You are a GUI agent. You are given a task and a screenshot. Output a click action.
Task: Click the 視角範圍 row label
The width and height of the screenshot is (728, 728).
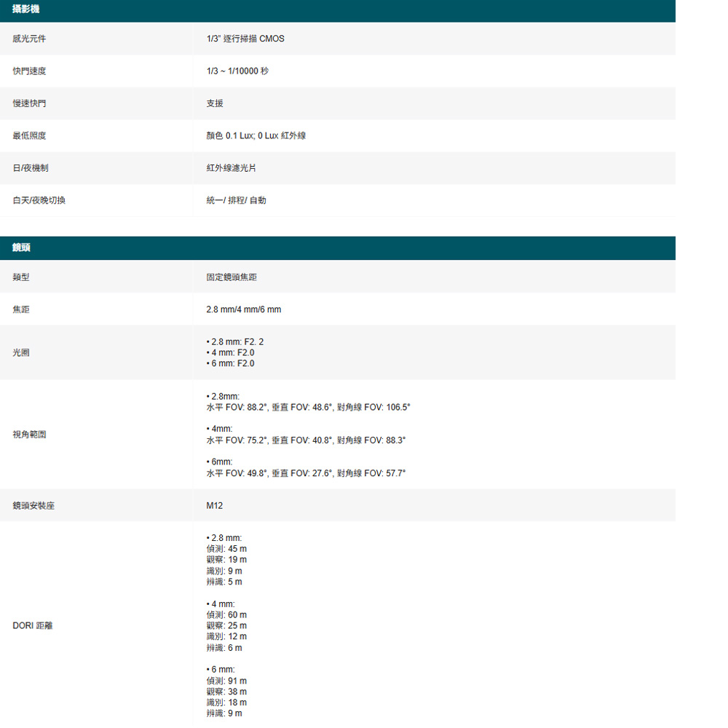(29, 435)
